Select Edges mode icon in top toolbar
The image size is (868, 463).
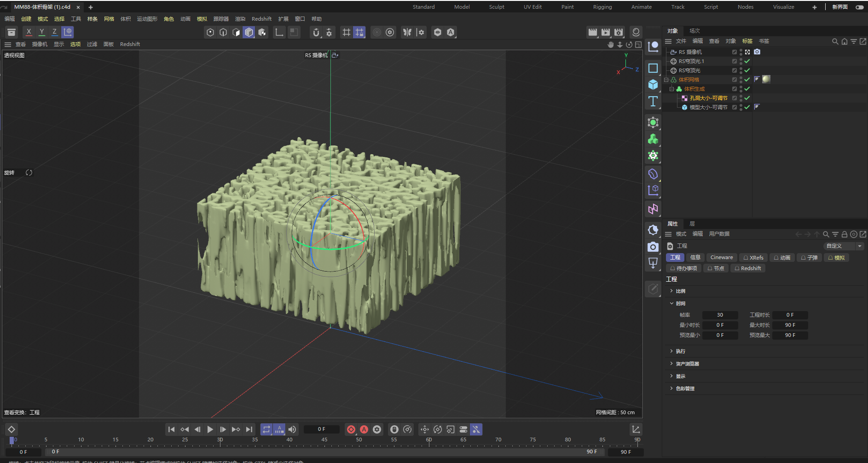pyautogui.click(x=223, y=32)
